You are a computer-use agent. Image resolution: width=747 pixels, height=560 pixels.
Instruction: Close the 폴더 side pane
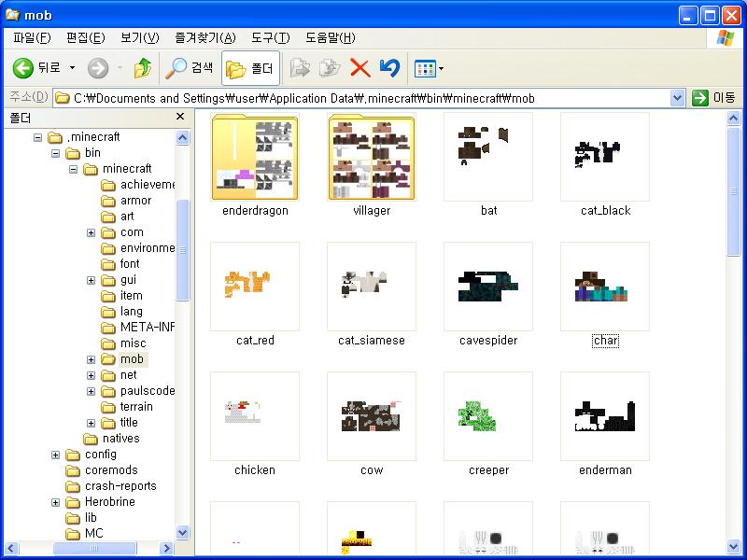180,117
